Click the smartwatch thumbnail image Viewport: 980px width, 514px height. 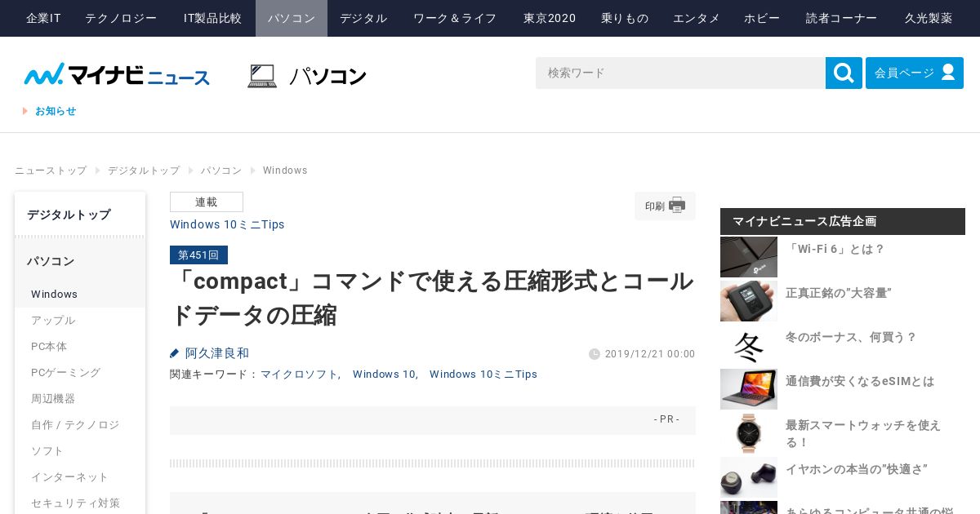pos(749,433)
